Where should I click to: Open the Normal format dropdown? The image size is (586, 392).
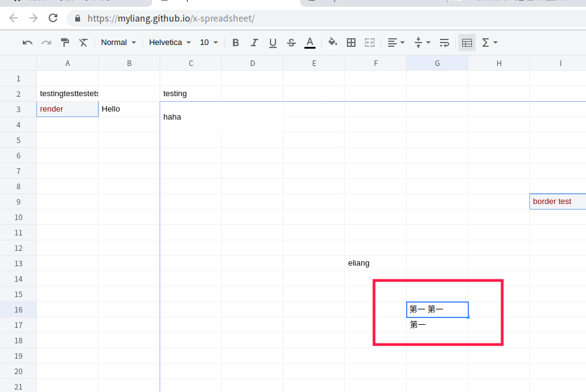(x=117, y=43)
